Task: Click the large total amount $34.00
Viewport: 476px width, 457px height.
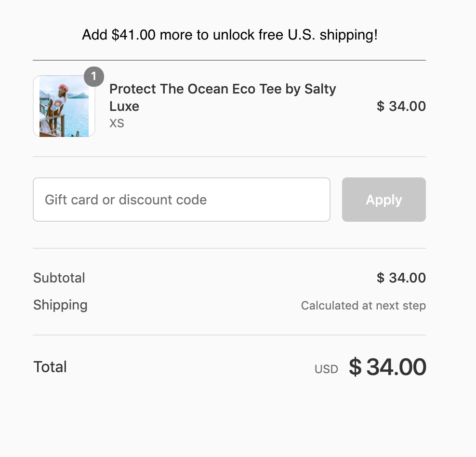Action: (x=387, y=367)
